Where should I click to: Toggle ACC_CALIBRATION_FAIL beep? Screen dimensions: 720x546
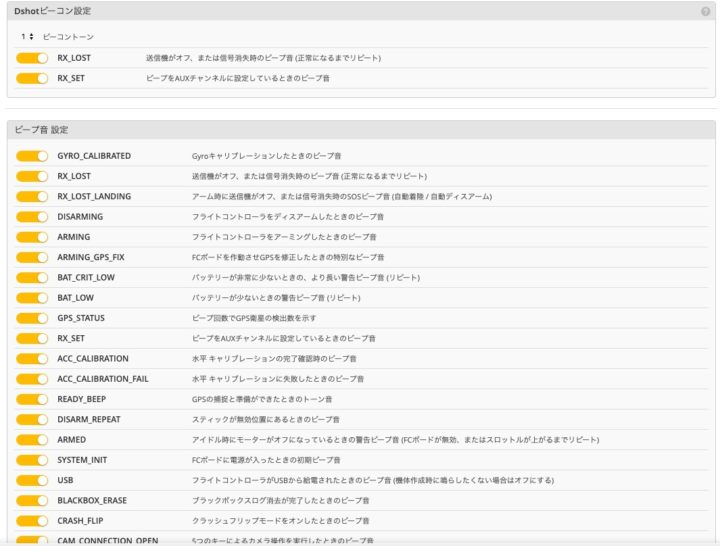tap(32, 379)
